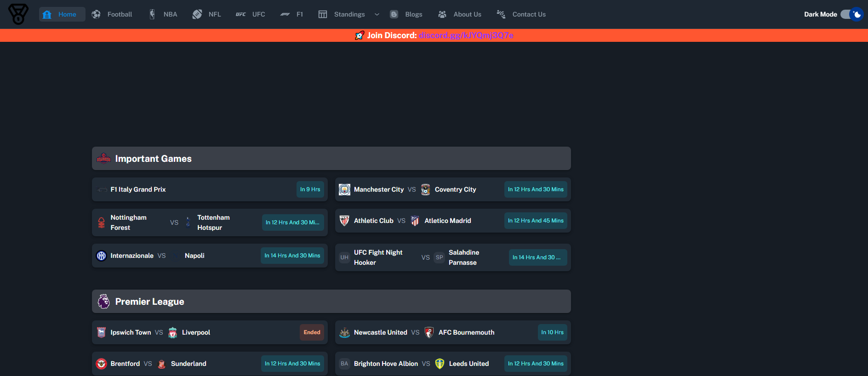Click the BA placeholder avatar for Brighton
This screenshot has width=868, height=376.
[344, 364]
